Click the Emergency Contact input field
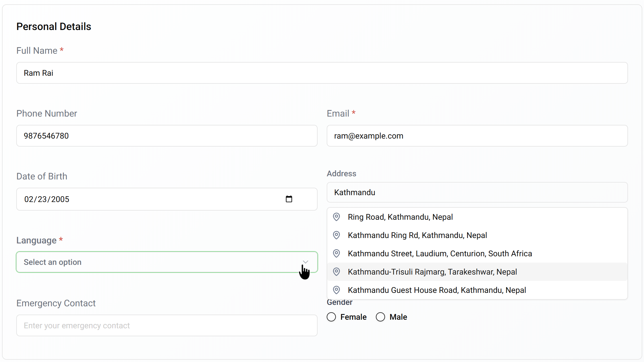 (167, 325)
